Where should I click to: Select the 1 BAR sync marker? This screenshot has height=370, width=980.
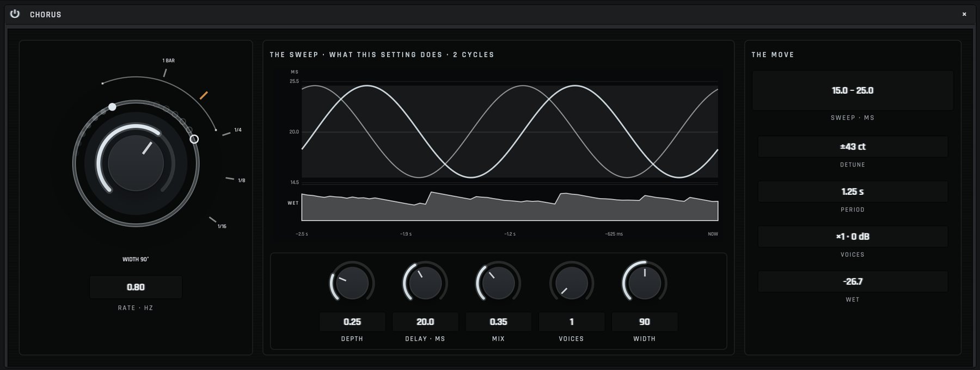[x=168, y=60]
